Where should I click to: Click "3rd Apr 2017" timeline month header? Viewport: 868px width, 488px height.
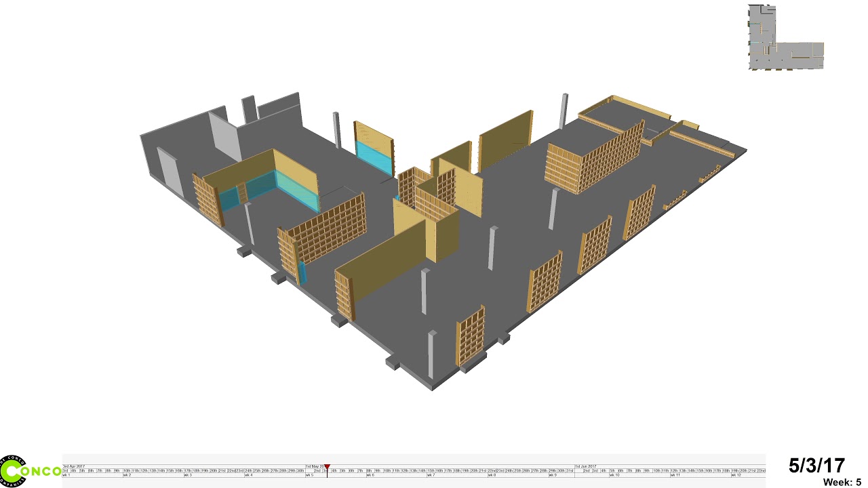tap(74, 466)
